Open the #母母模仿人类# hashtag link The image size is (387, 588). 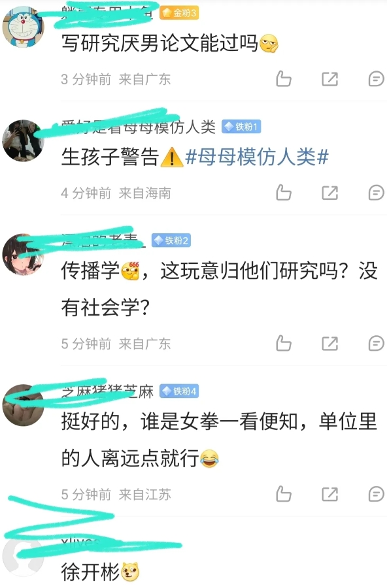[257, 157]
